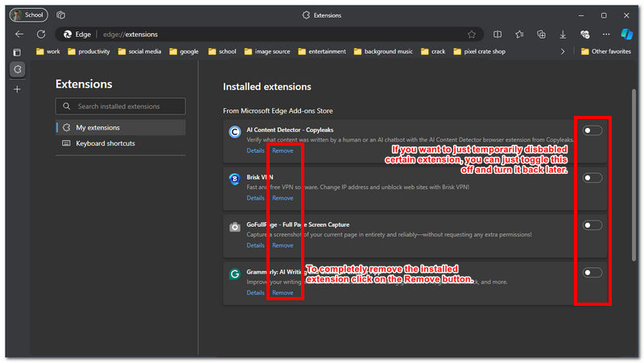Click in the Search installed extensions field
Screen dimensions: 644x363
point(121,106)
